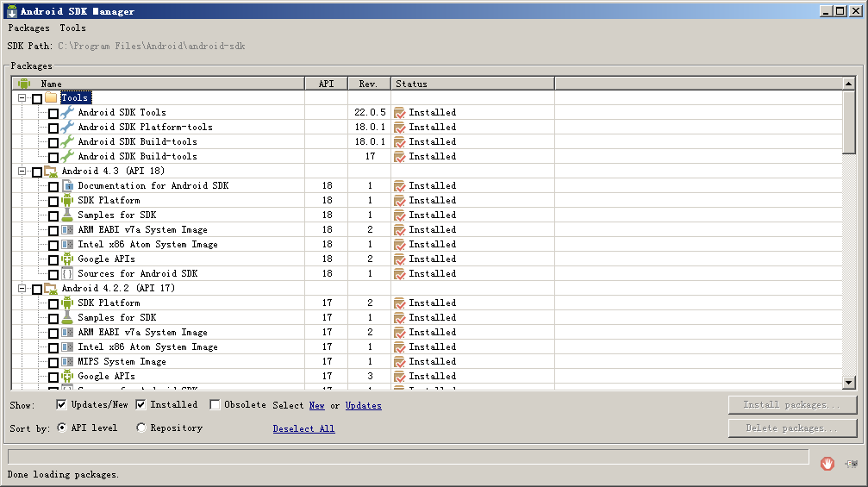Click the API 17 ARM EABI v7a System Image icon
868x487 pixels.
67,333
